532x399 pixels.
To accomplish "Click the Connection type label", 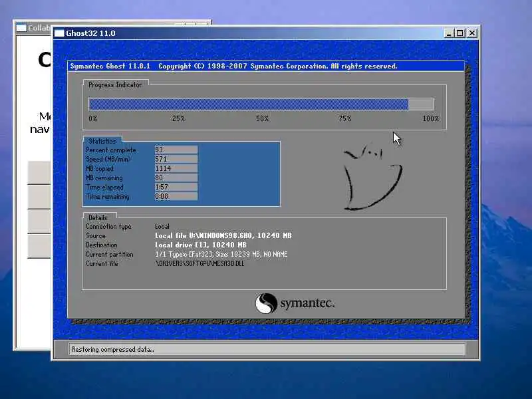I will [108, 226].
